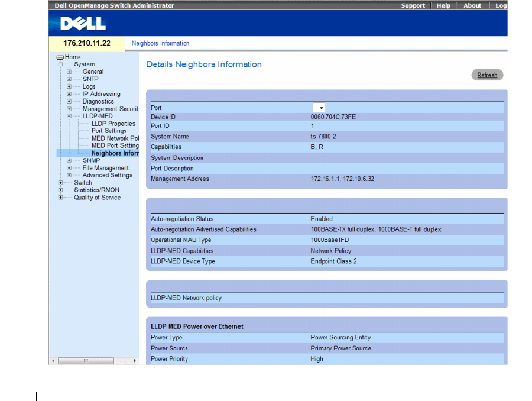Click the sidebar scroll left arrow
This screenshot has height=401, width=532.
(x=53, y=361)
